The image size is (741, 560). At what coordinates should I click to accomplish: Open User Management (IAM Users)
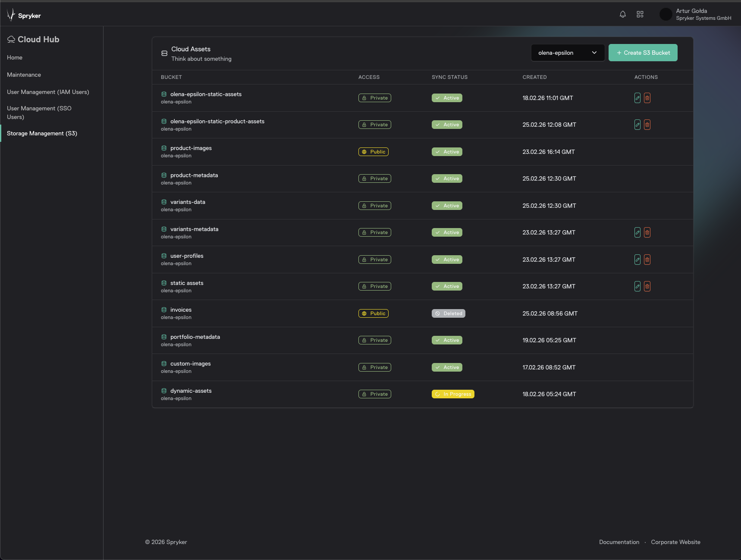tap(48, 92)
